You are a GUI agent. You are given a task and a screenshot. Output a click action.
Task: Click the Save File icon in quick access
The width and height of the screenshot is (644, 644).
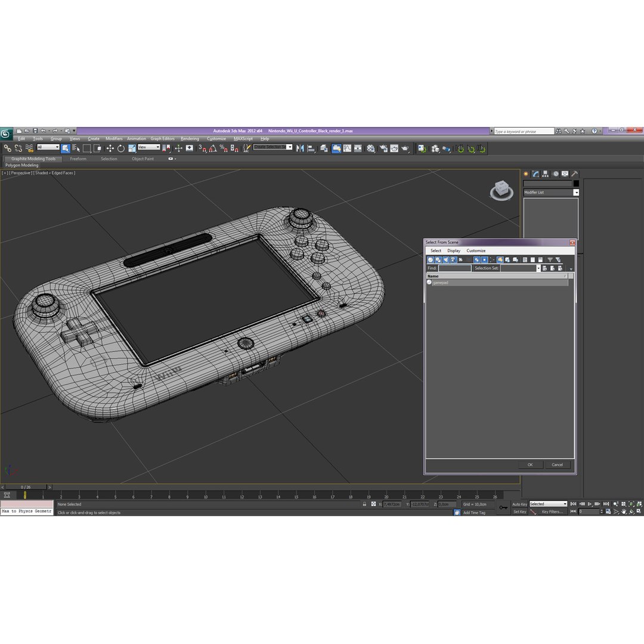coord(35,131)
